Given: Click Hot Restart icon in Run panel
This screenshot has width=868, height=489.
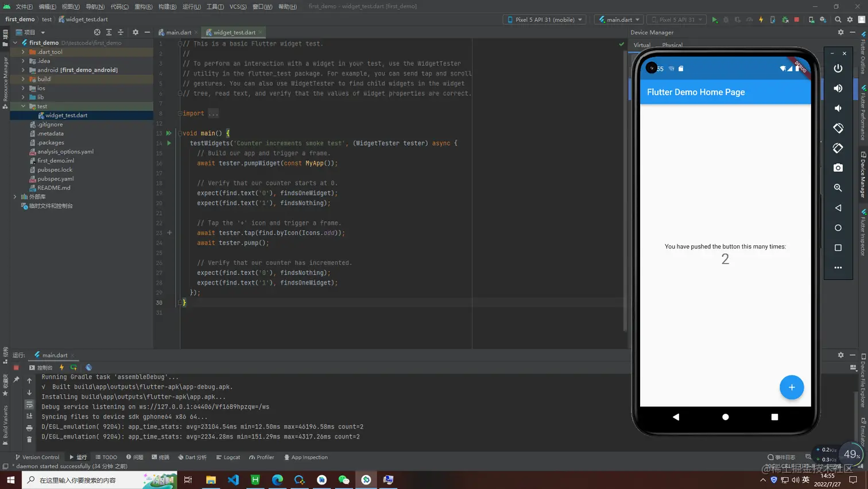Looking at the screenshot, I should click(x=73, y=367).
